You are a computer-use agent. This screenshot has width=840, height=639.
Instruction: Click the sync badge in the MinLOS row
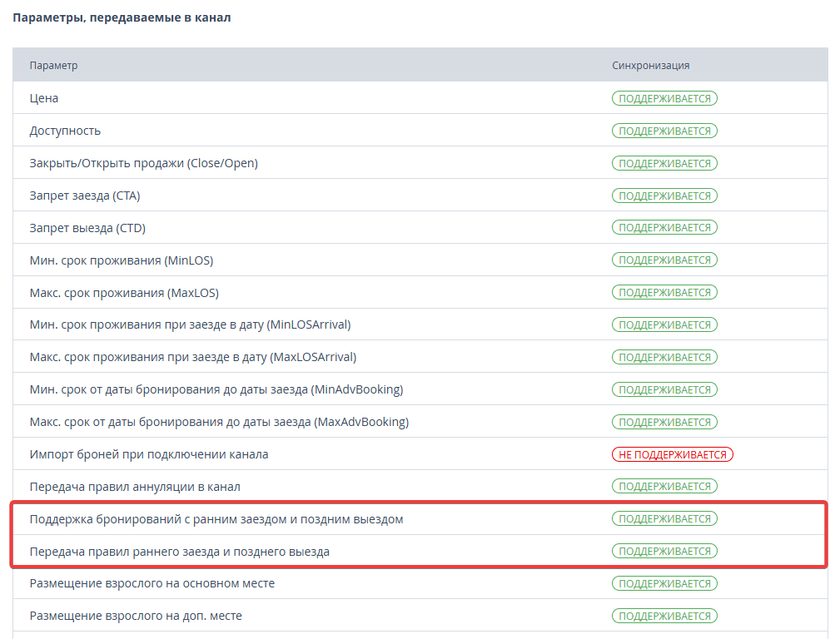point(664,260)
